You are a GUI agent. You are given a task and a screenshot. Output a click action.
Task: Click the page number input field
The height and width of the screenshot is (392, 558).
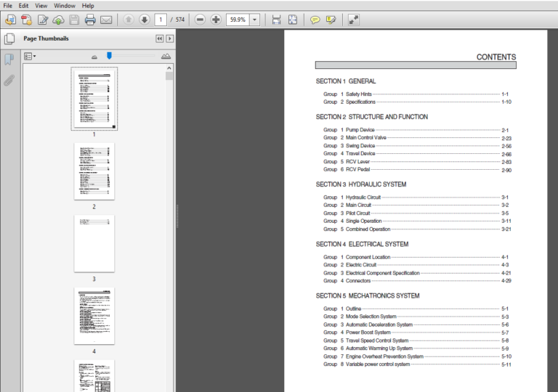point(161,20)
